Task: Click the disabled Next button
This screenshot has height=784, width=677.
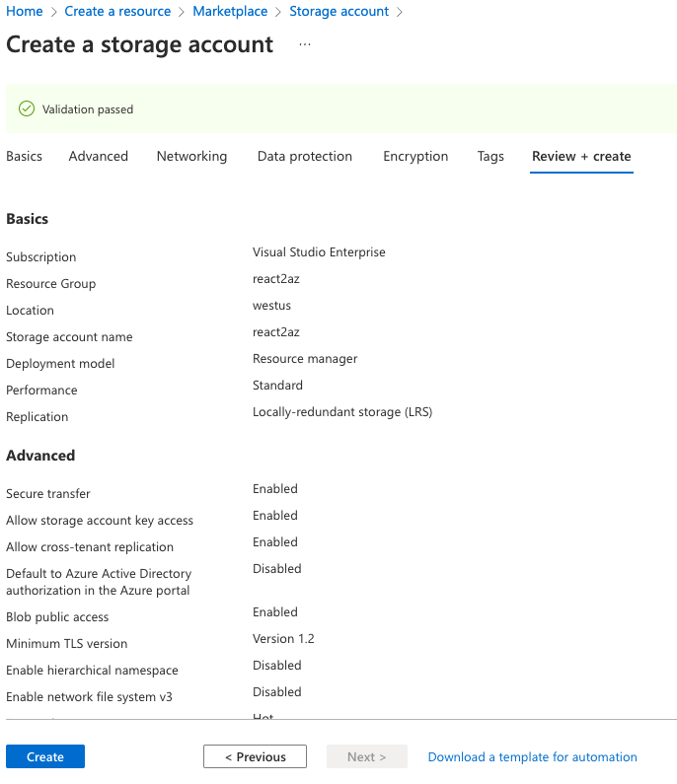Action: [x=367, y=756]
